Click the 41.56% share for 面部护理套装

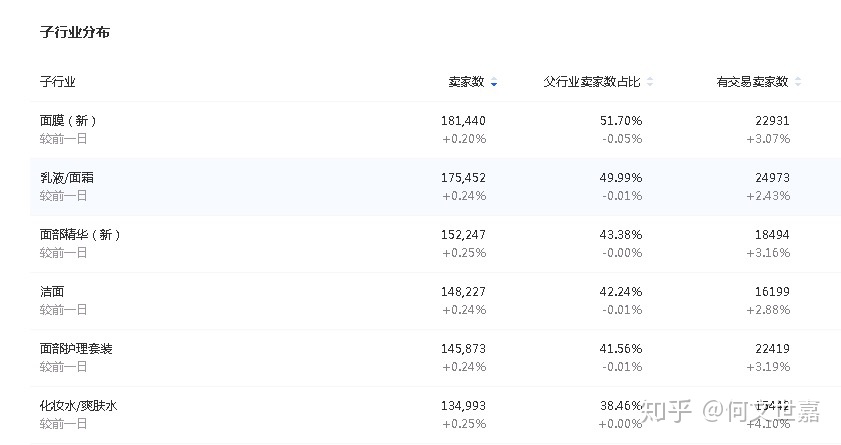[x=621, y=349]
